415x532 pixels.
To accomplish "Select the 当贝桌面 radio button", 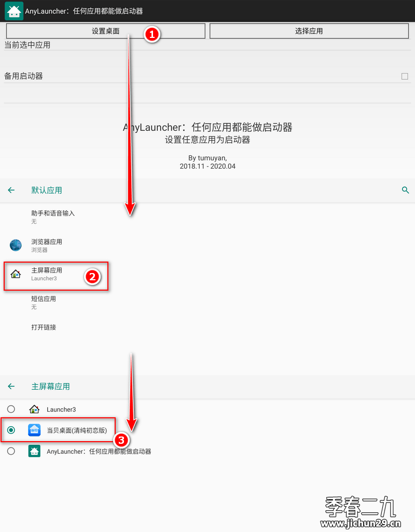I will click(11, 430).
